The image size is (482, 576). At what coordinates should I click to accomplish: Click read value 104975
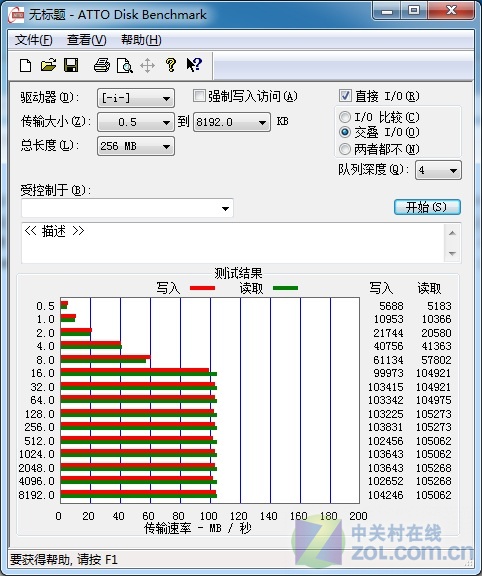(434, 400)
